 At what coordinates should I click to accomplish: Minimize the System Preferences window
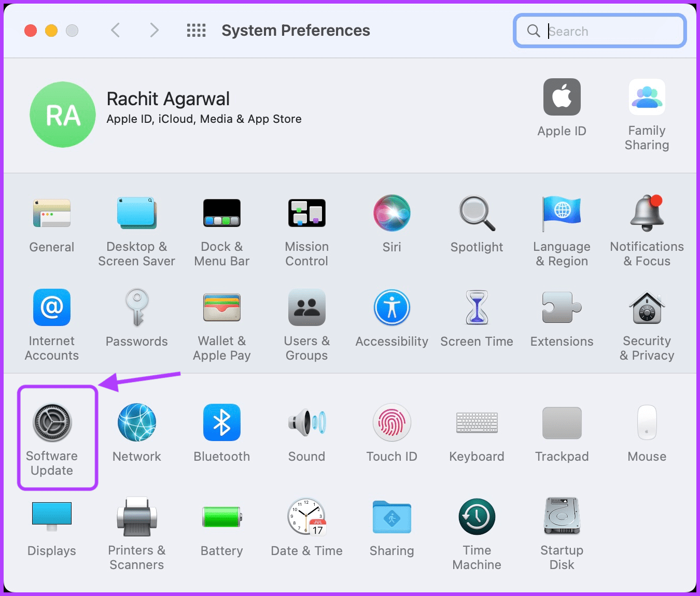tap(51, 31)
